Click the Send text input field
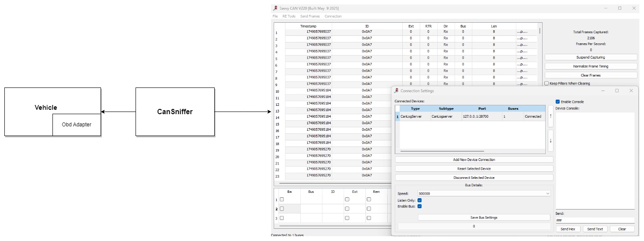 pyautogui.click(x=594, y=220)
